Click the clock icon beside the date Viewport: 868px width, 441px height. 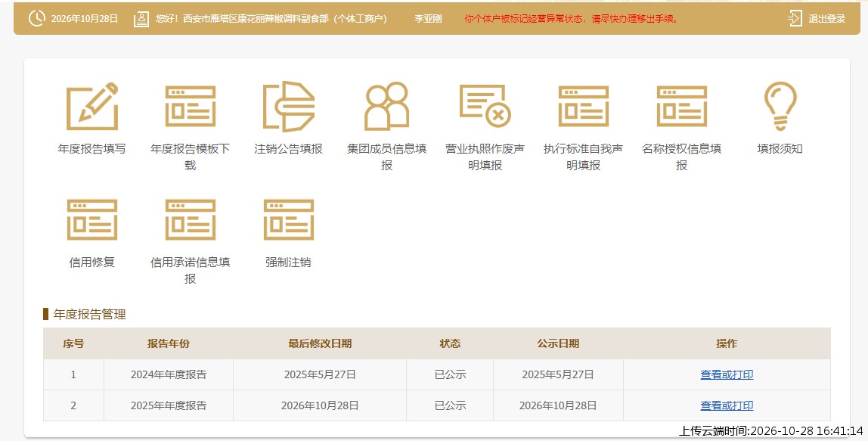[37, 18]
